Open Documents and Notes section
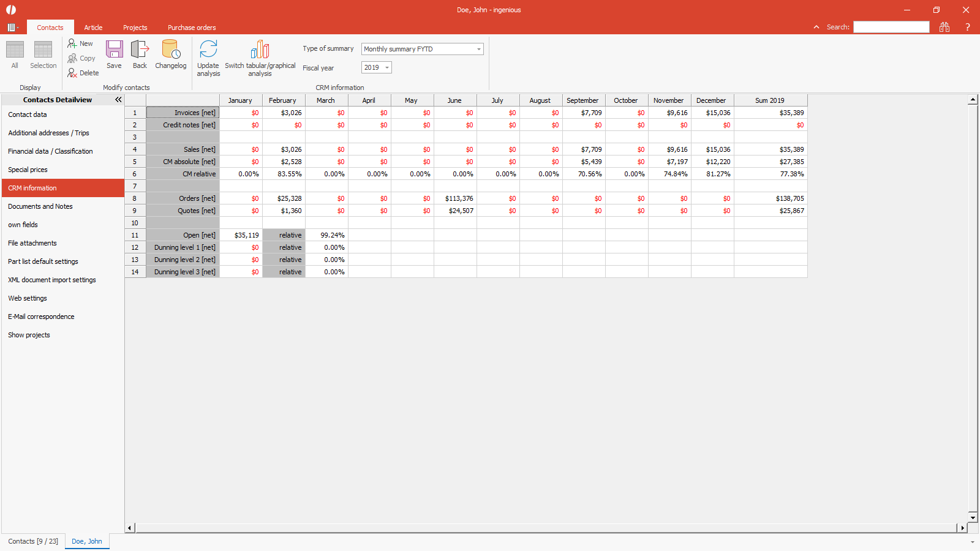980x551 pixels. click(x=40, y=206)
